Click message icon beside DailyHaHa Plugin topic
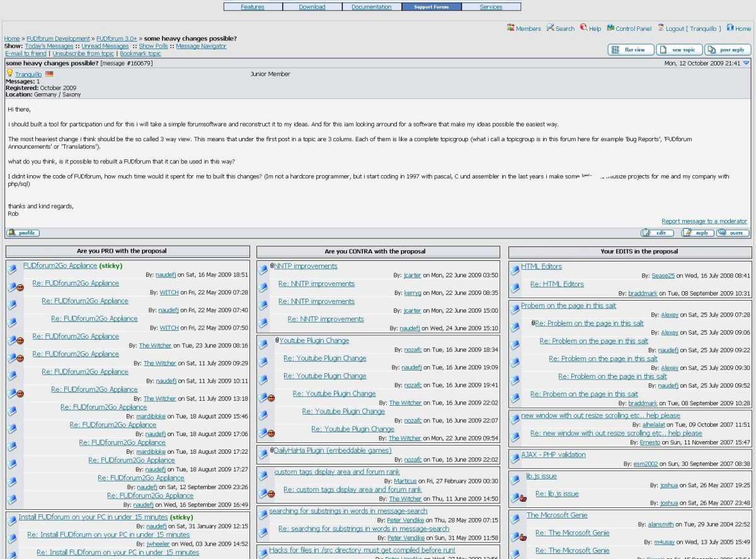756x559 pixels. (263, 455)
